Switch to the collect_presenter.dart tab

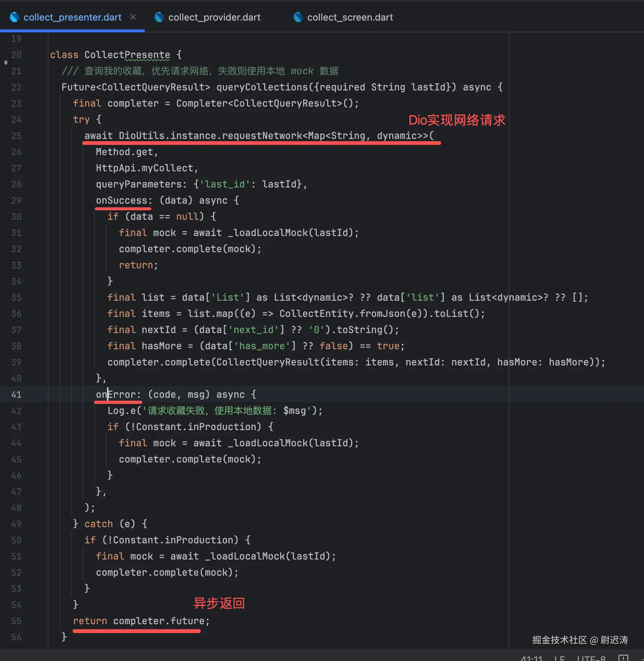click(72, 17)
